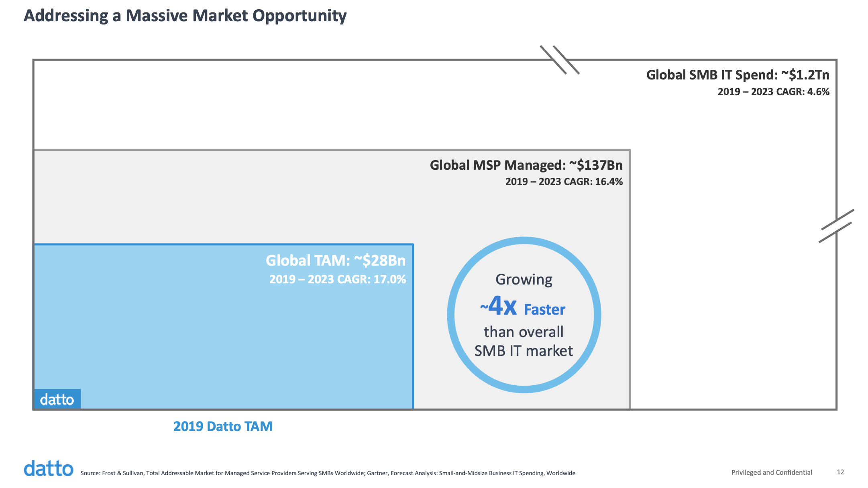Select the 'Global TAM: ~$28Bn' heading

click(336, 261)
